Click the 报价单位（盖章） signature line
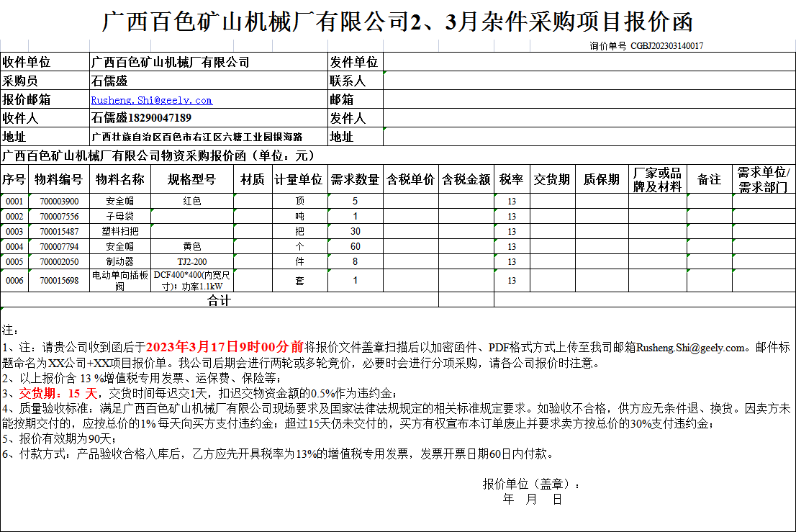 [531, 484]
